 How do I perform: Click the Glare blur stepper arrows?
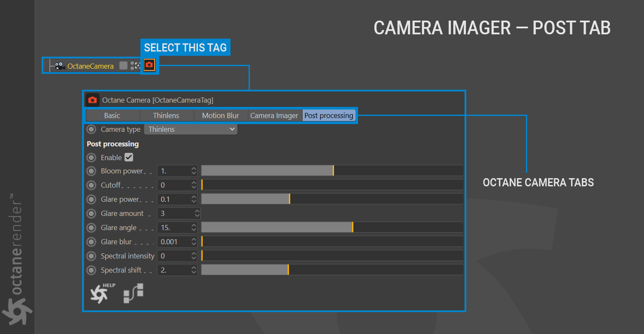click(x=194, y=242)
